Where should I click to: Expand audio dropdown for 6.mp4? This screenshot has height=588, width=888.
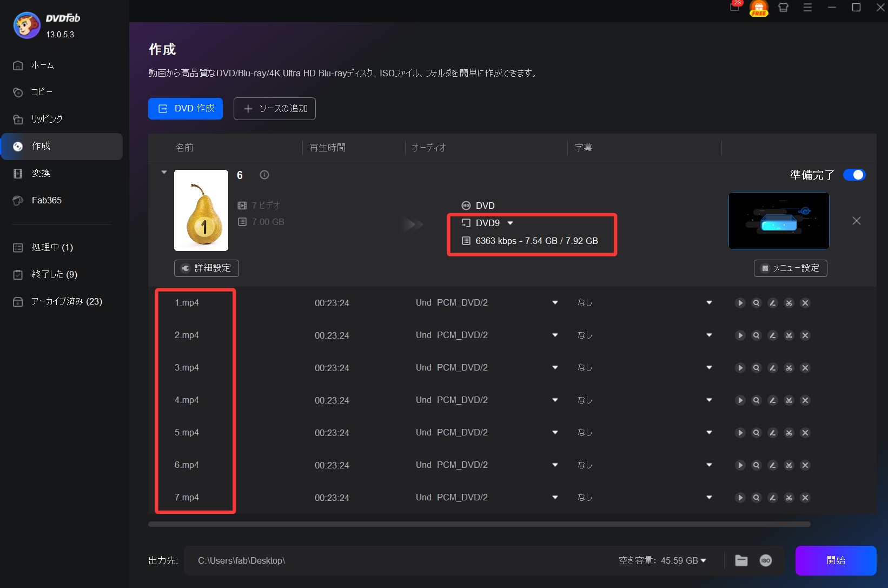(555, 465)
